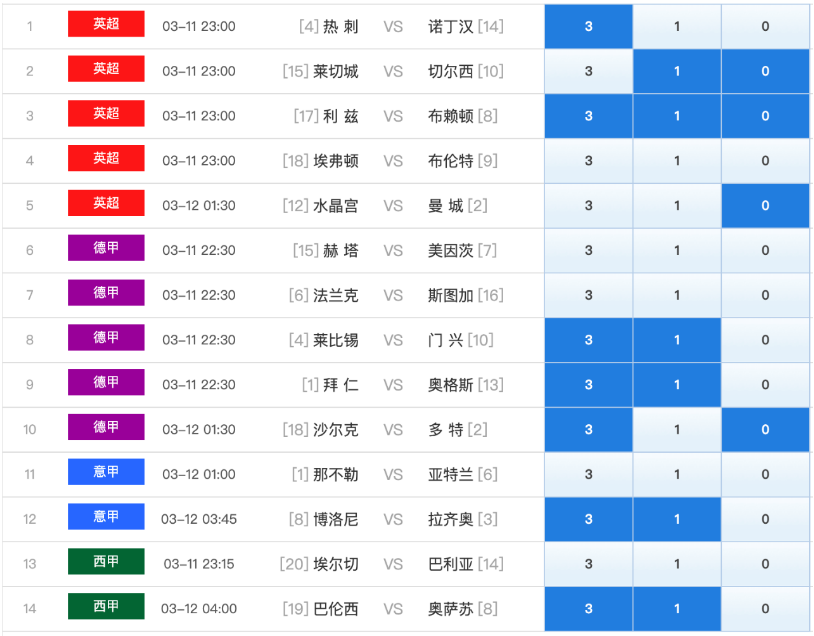
Task: Open the 英超 league tag in row 1
Action: point(106,24)
